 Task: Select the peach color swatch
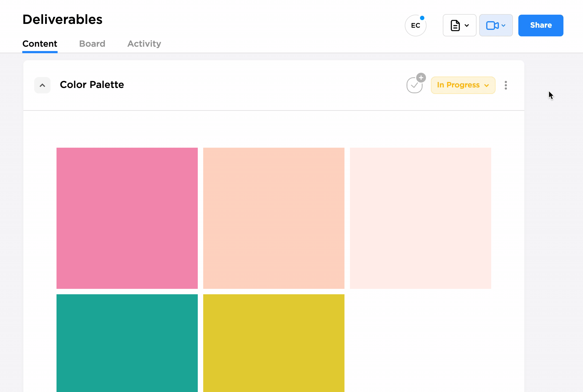click(x=274, y=218)
